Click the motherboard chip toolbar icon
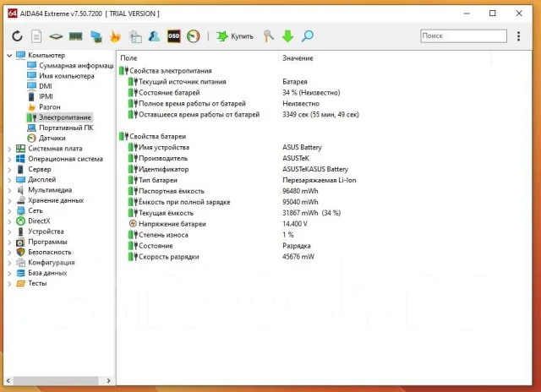The width and height of the screenshot is (541, 392). [56, 35]
